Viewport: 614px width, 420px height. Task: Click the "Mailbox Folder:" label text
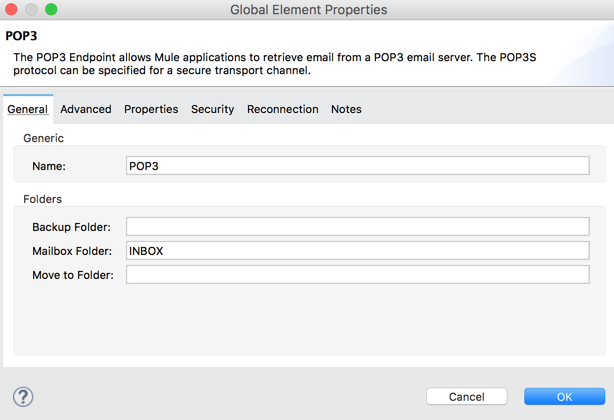coord(72,251)
